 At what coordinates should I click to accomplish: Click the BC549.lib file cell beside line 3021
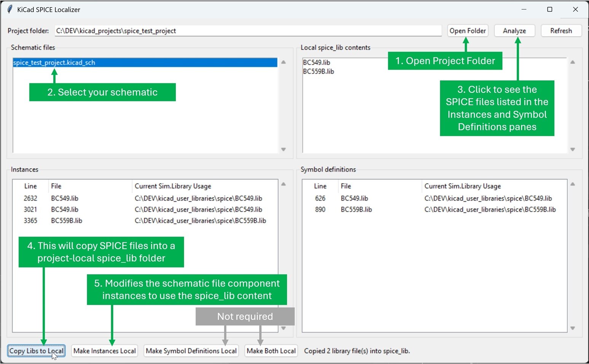65,209
